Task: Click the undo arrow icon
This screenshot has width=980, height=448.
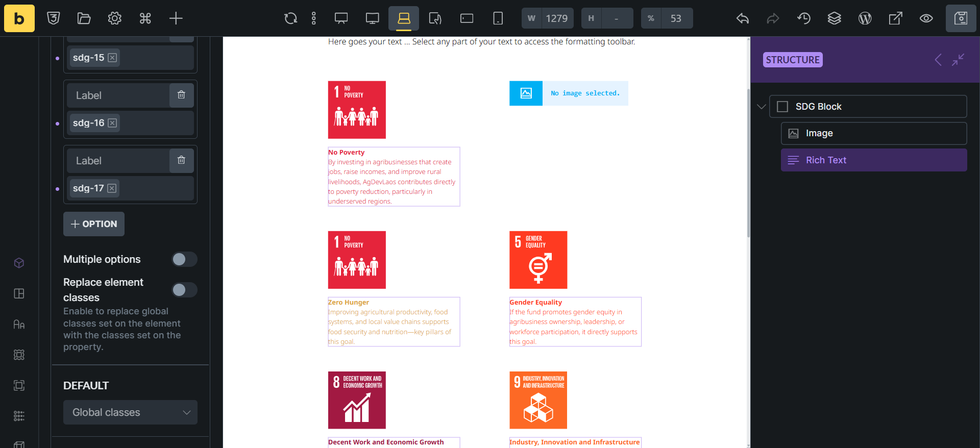Action: [x=743, y=18]
